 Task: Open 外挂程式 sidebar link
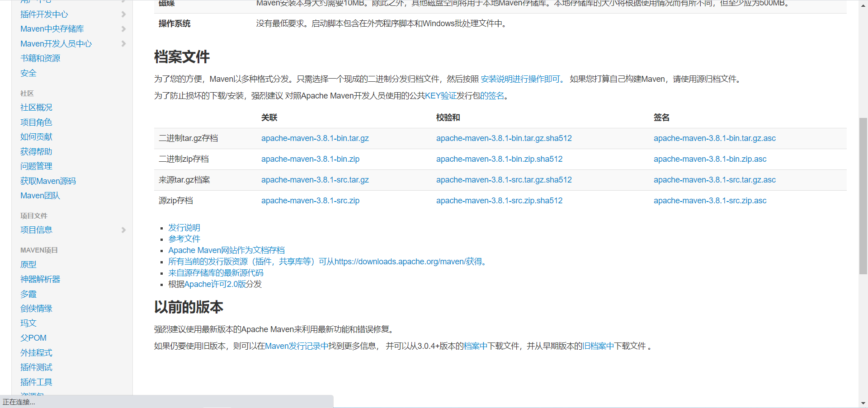point(36,353)
